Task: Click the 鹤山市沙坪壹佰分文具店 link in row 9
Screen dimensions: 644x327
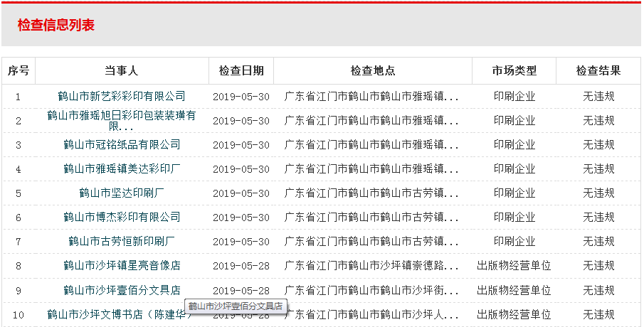Action: [x=122, y=290]
